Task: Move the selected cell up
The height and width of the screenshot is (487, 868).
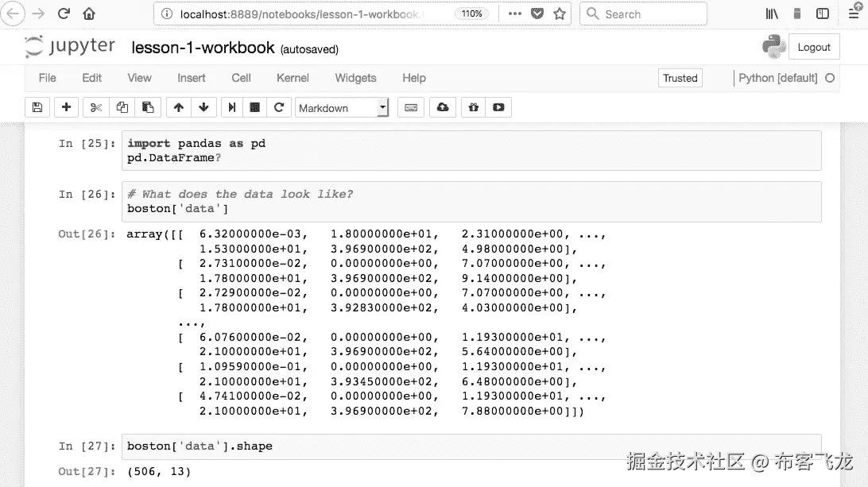Action: click(178, 107)
